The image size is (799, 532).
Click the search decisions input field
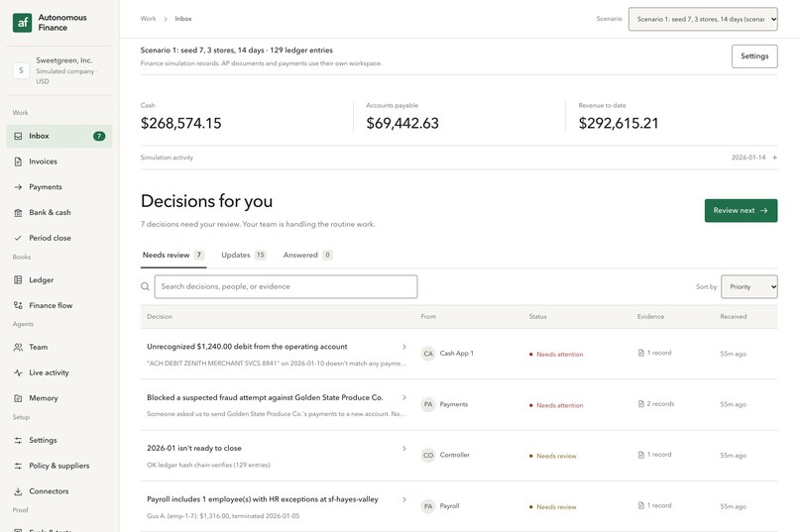(x=285, y=286)
